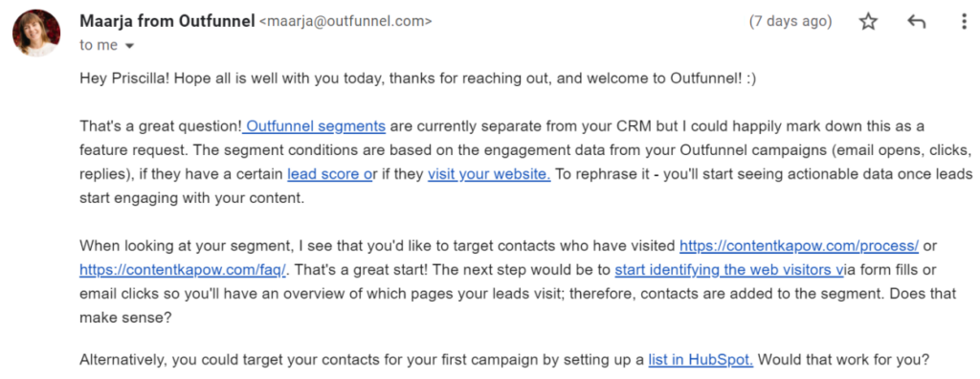Click the 'That's a great question!' sentence
Screen dimensions: 980x379
(160, 125)
